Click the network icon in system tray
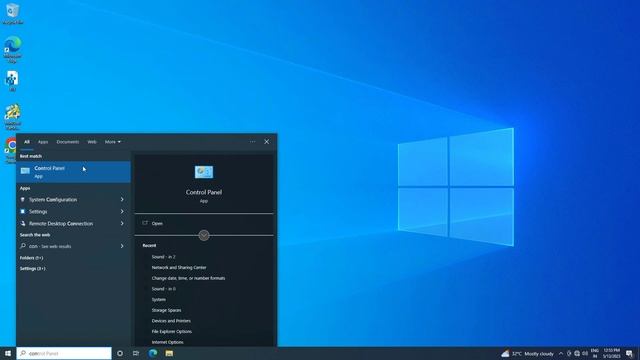This screenshot has height=360, width=640. (x=577, y=353)
